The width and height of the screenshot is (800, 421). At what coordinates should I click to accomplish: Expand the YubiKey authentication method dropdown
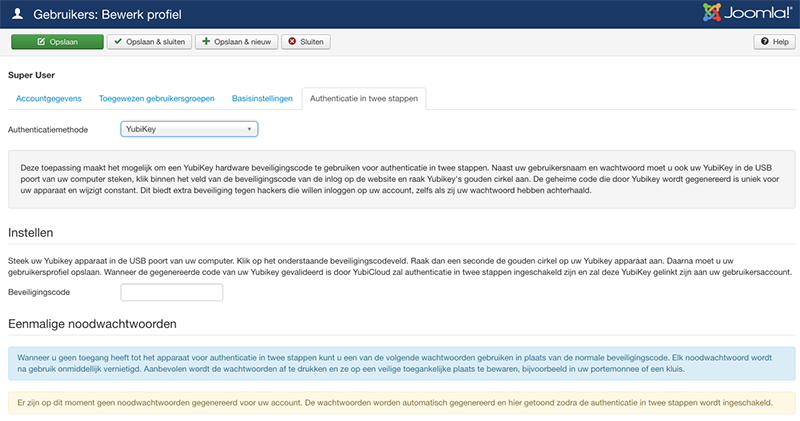tap(189, 129)
